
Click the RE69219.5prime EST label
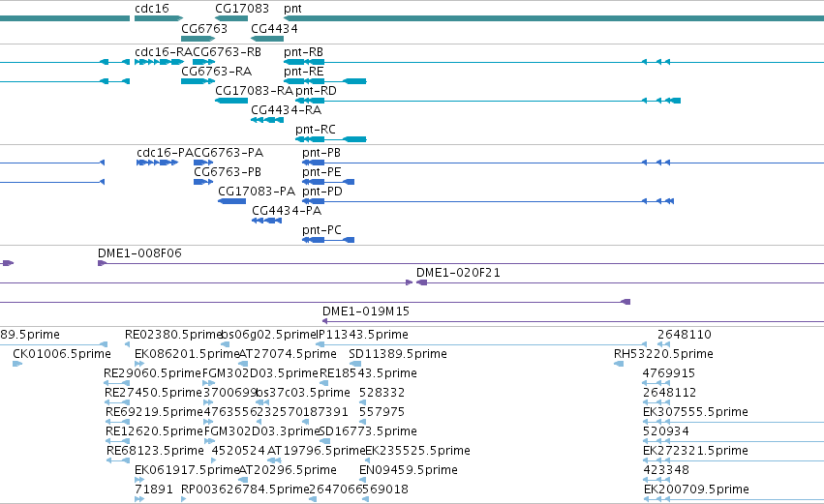pyautogui.click(x=154, y=412)
